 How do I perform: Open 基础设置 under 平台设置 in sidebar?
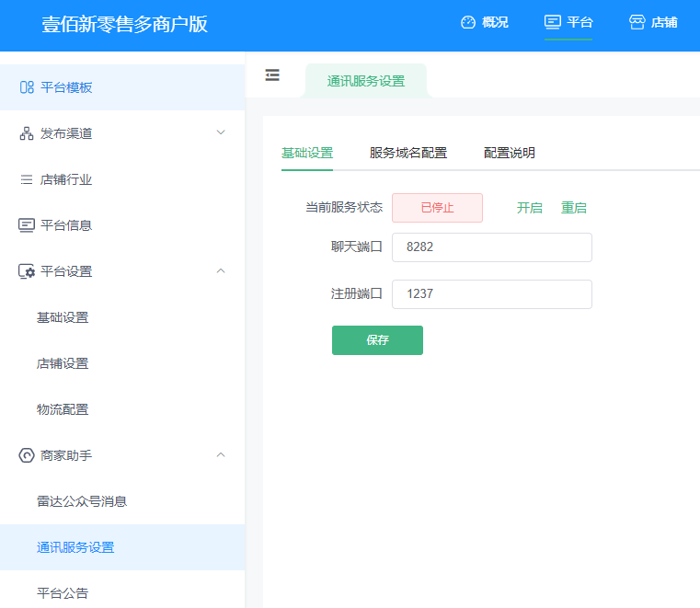tap(122, 317)
